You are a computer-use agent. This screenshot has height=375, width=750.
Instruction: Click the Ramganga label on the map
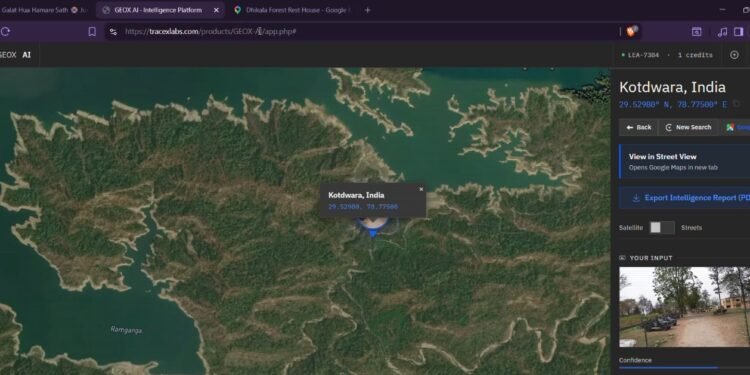pyautogui.click(x=126, y=330)
